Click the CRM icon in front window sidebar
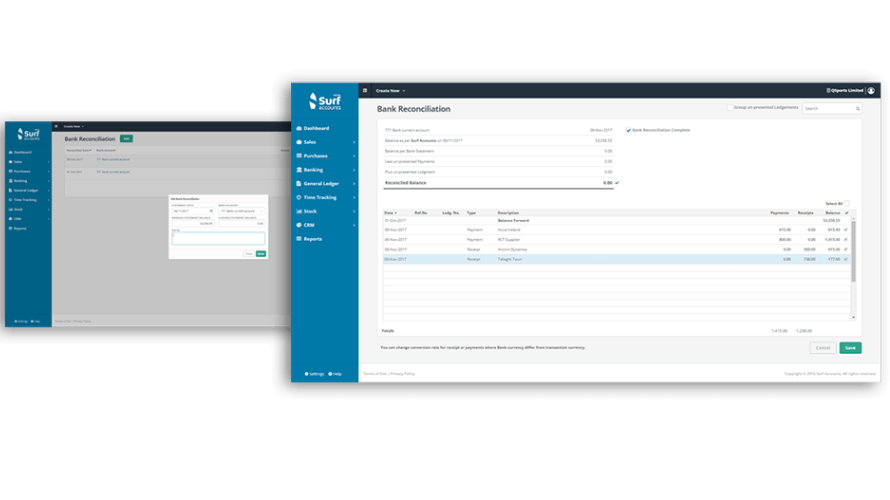The image size is (890, 500). pyautogui.click(x=299, y=225)
